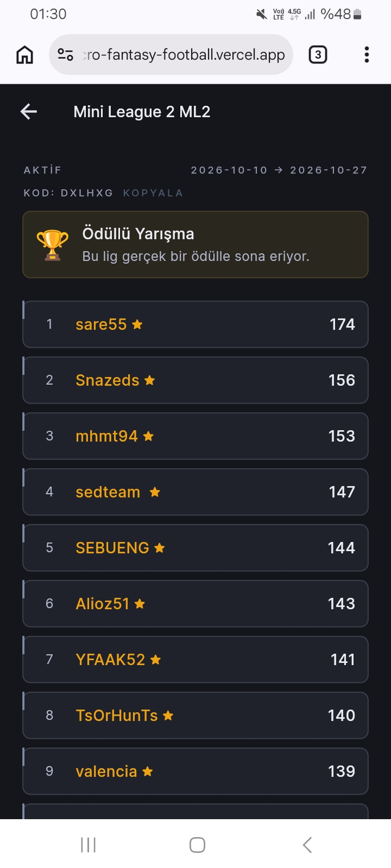Tap the star beside Snazeds
391x868 pixels.
pyautogui.click(x=150, y=380)
